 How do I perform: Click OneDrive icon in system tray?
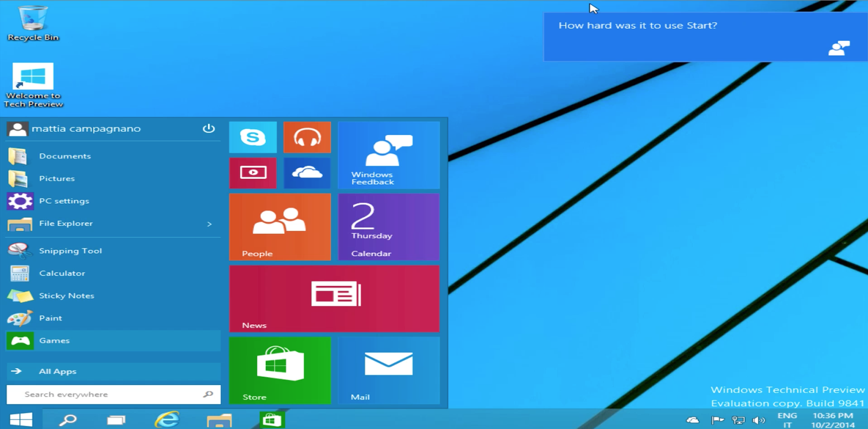(x=693, y=420)
